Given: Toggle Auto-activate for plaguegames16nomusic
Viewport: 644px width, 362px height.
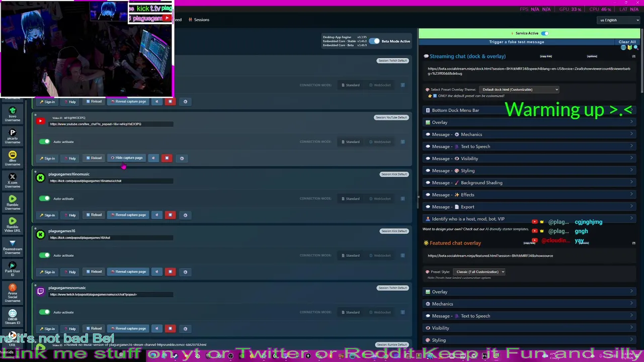Looking at the screenshot, I should [x=45, y=199].
